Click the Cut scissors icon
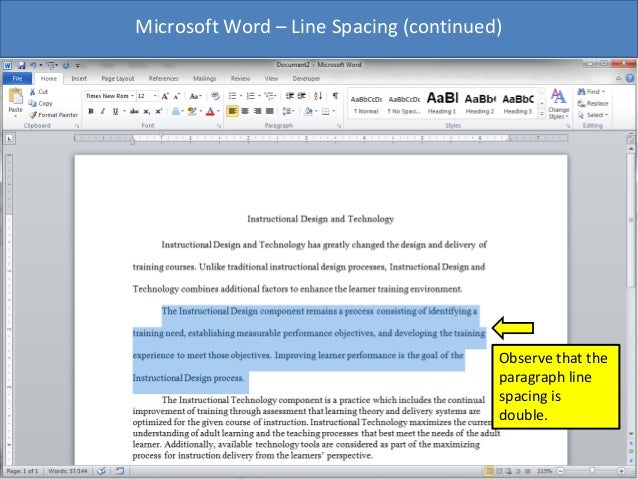This screenshot has height=479, width=638. [33, 92]
